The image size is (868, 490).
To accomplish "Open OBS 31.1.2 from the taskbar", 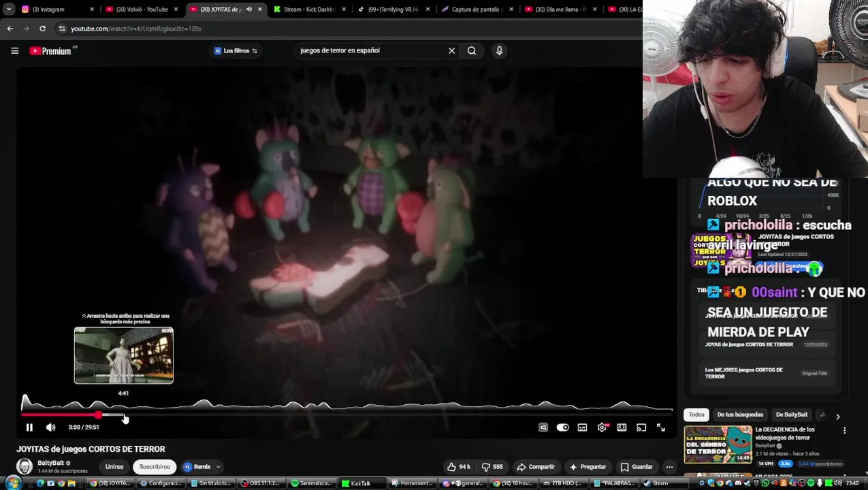I will [x=260, y=483].
